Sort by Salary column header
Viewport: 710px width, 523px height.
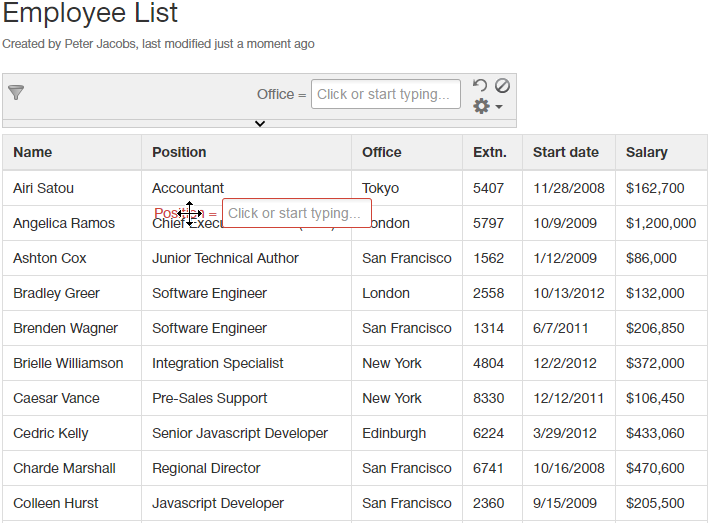[x=646, y=152]
